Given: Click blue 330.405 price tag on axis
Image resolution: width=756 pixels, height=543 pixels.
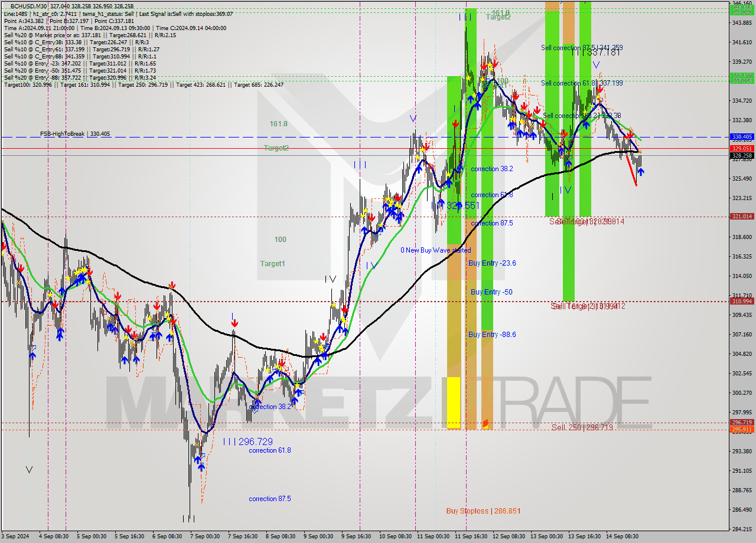Looking at the screenshot, I should click(x=742, y=136).
